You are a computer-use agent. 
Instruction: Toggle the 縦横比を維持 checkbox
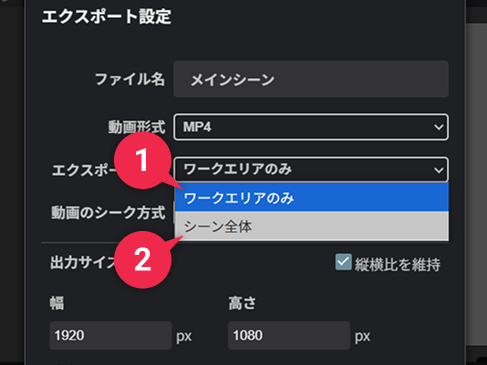343,262
